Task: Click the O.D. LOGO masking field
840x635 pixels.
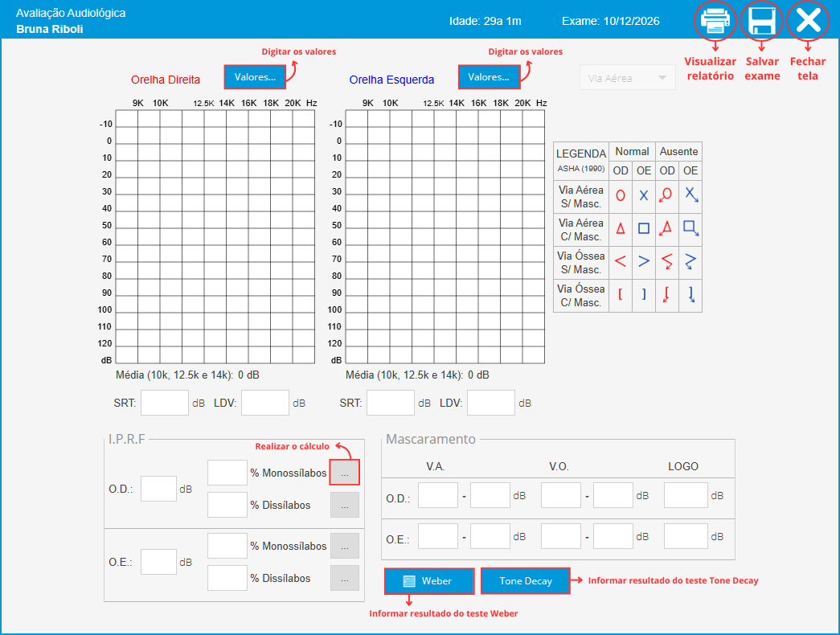Action: [x=686, y=496]
